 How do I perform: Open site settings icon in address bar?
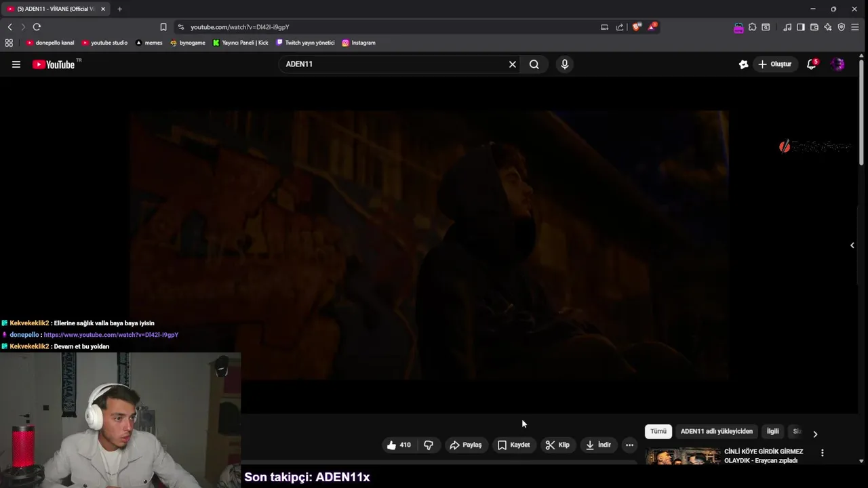tap(180, 27)
